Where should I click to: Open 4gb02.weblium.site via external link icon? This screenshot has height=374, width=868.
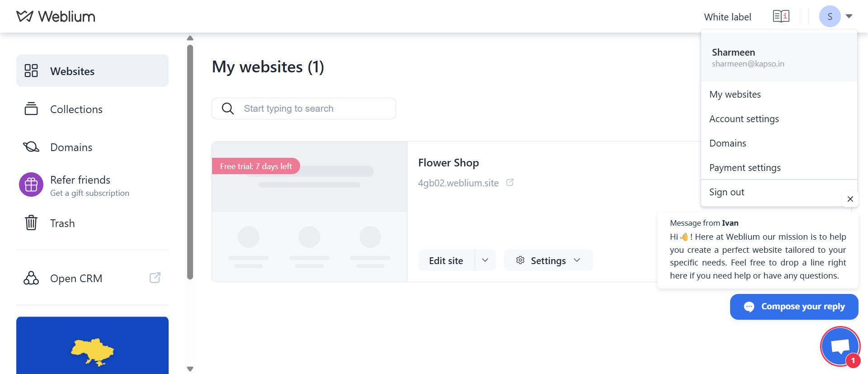click(510, 182)
